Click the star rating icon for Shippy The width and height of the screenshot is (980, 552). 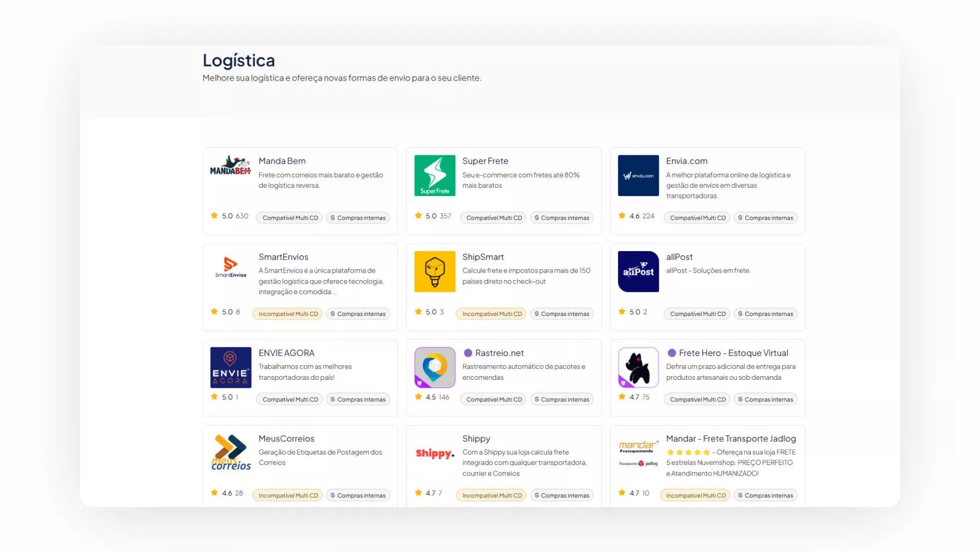[x=419, y=493]
